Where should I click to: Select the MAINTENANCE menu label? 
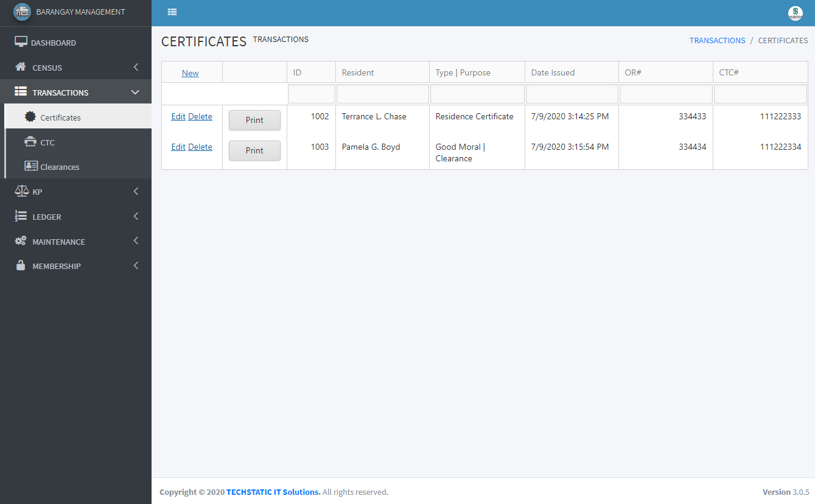(x=58, y=242)
